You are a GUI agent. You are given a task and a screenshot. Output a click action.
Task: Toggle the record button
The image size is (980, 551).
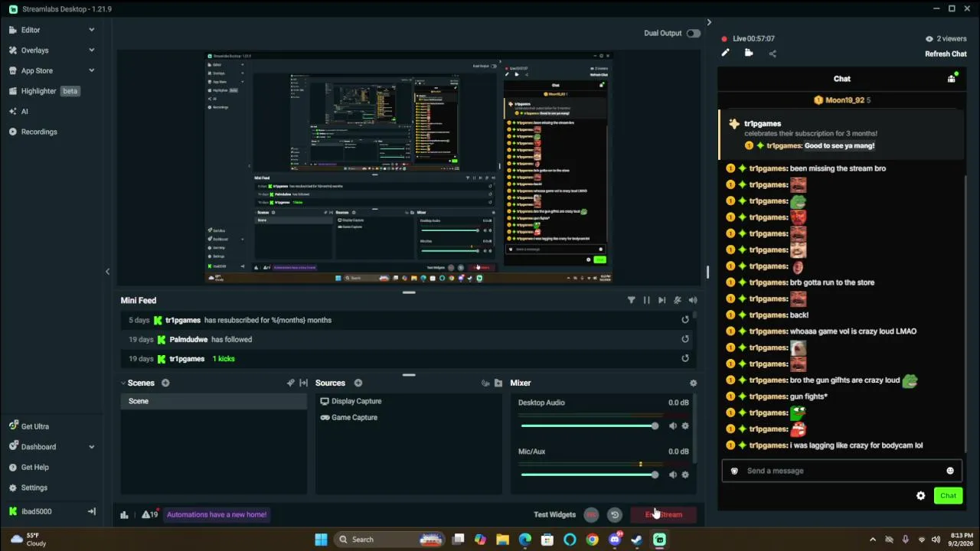(x=591, y=514)
